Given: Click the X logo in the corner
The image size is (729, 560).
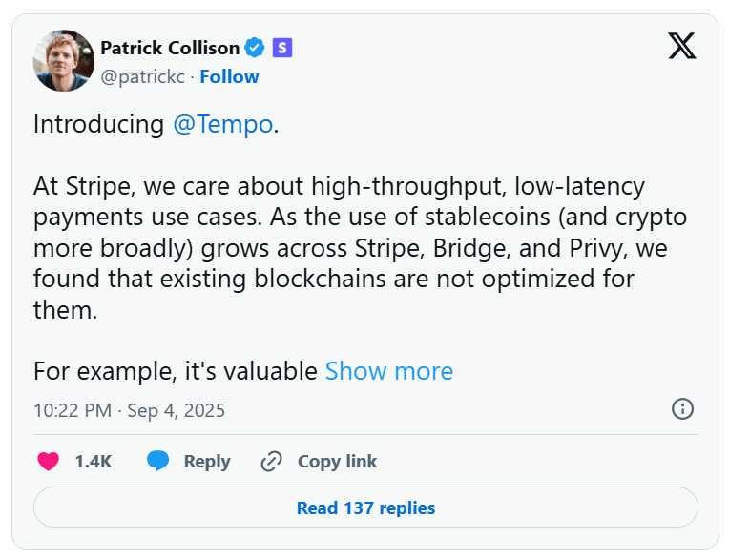Looking at the screenshot, I should coord(681,46).
